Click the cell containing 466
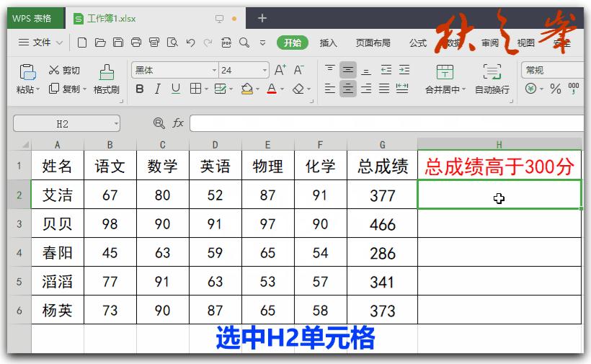Viewport: 591px width, 364px height. (382, 224)
